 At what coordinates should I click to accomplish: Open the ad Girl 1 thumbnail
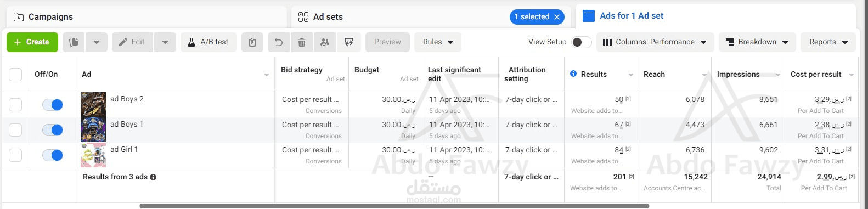[93, 155]
